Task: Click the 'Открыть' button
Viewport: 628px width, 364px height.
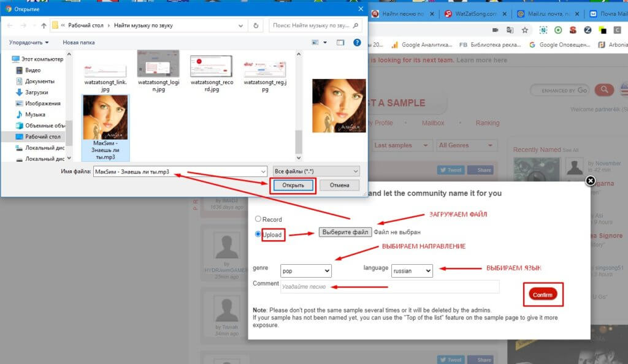Action: [293, 185]
